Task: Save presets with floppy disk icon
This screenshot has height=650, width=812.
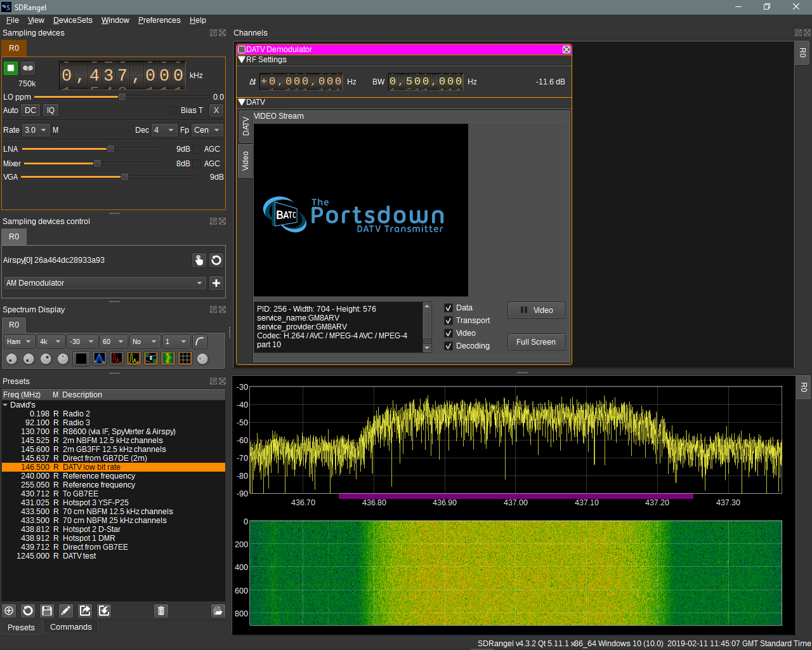Action: coord(47,611)
